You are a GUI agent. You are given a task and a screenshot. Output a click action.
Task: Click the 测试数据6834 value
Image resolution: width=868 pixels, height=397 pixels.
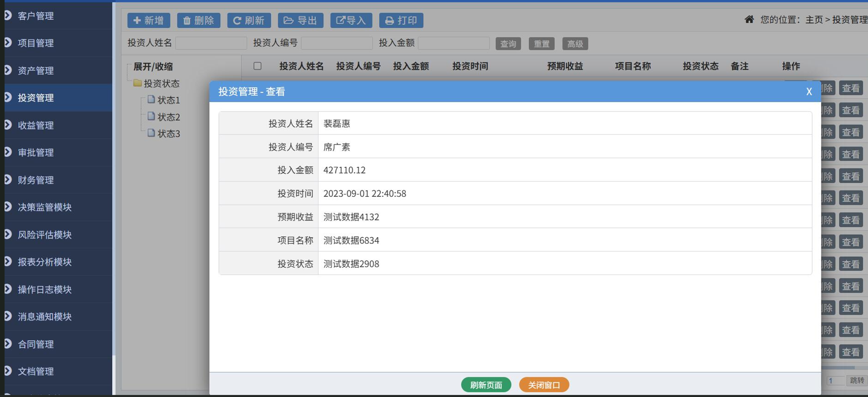pyautogui.click(x=351, y=240)
